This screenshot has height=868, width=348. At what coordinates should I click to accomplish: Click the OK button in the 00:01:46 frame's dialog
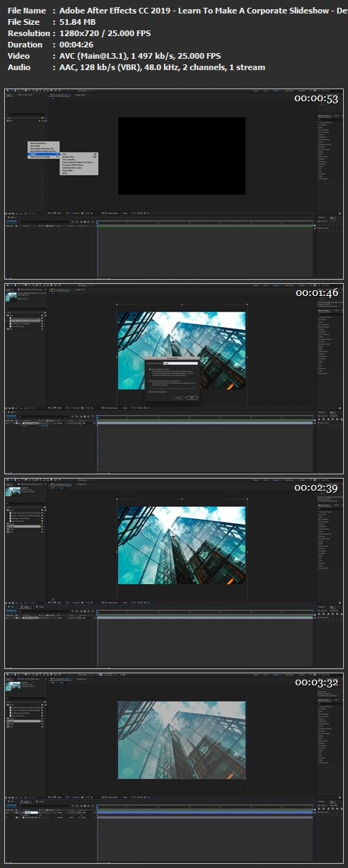[192, 397]
